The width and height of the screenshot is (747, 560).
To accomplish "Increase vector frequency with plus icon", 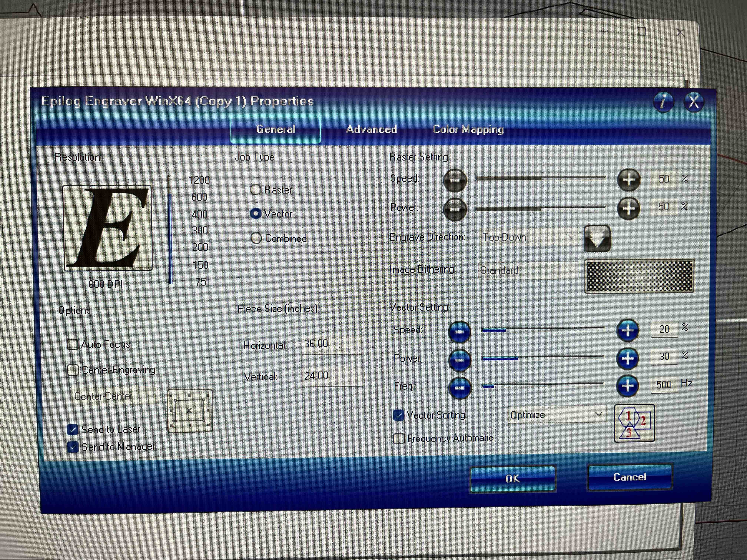I will [628, 386].
